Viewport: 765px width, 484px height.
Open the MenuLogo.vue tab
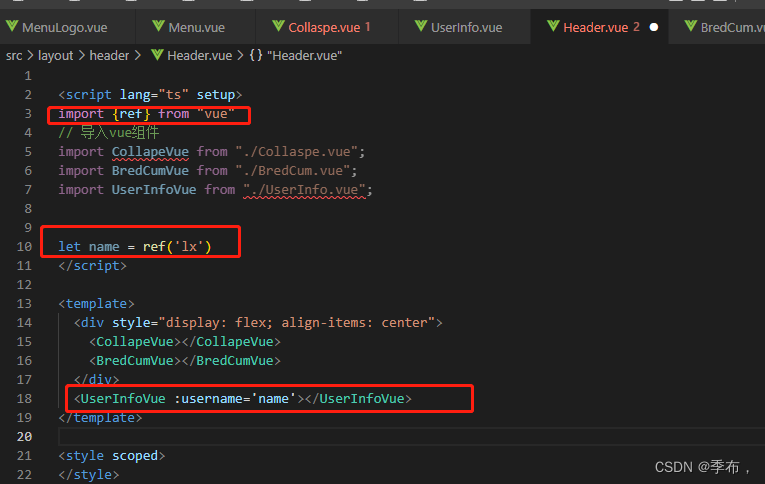65,27
